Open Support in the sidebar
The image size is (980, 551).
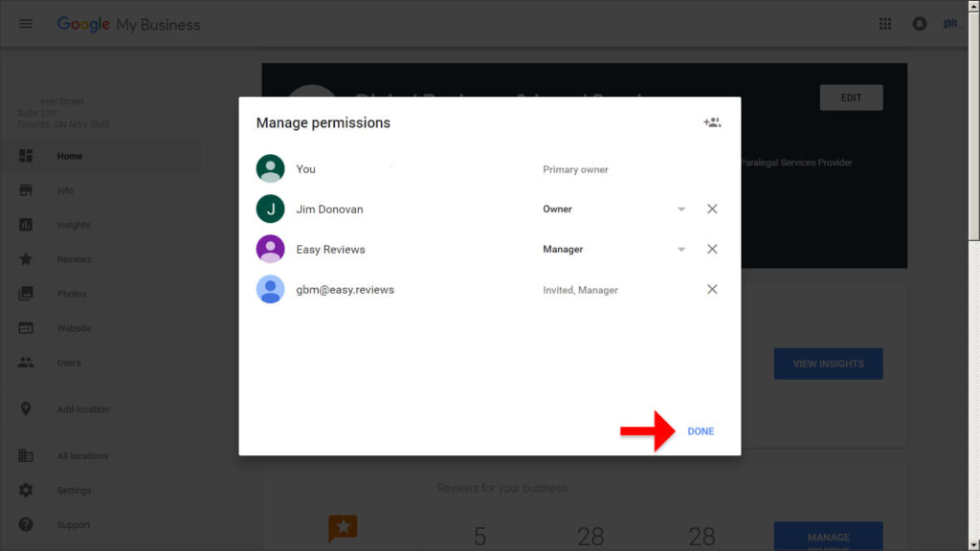pyautogui.click(x=73, y=525)
